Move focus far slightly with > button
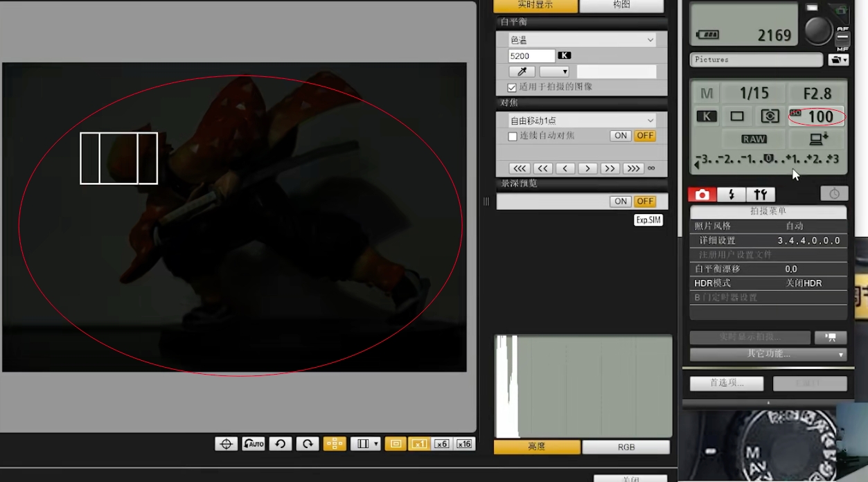The width and height of the screenshot is (868, 482). (x=587, y=168)
